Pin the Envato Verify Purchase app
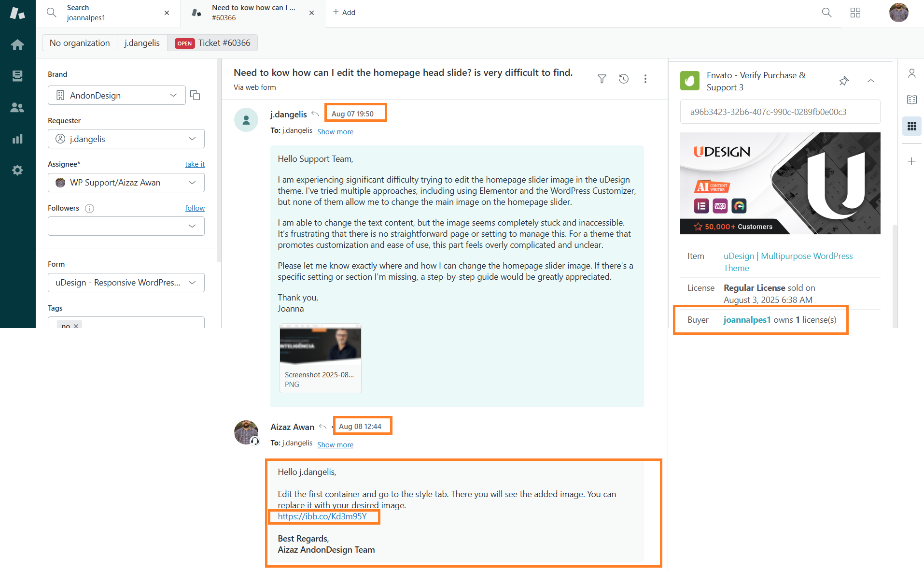Screen dimensions: 924x572 tap(844, 81)
